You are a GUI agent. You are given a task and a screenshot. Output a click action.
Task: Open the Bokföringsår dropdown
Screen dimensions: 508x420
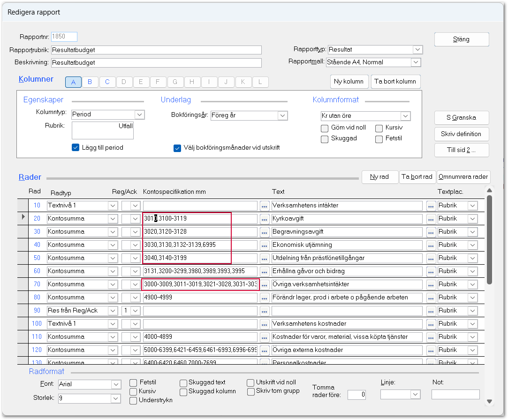click(282, 115)
